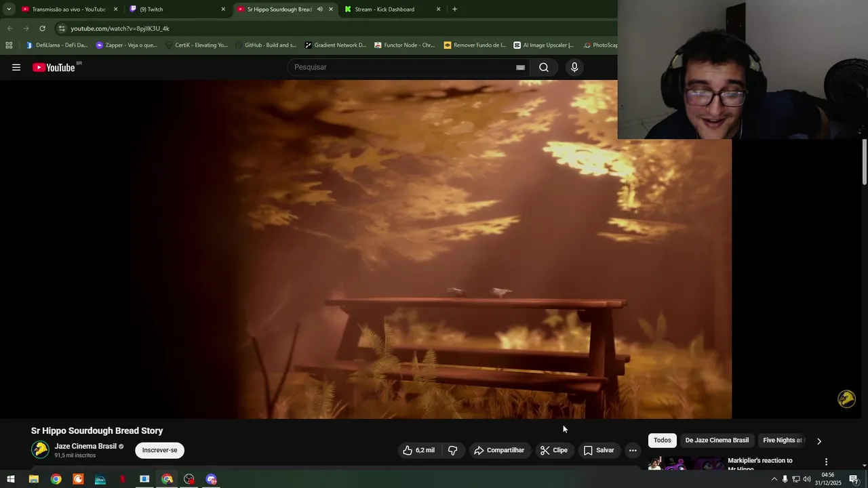
Task: Go back in browser history
Action: click(9, 28)
